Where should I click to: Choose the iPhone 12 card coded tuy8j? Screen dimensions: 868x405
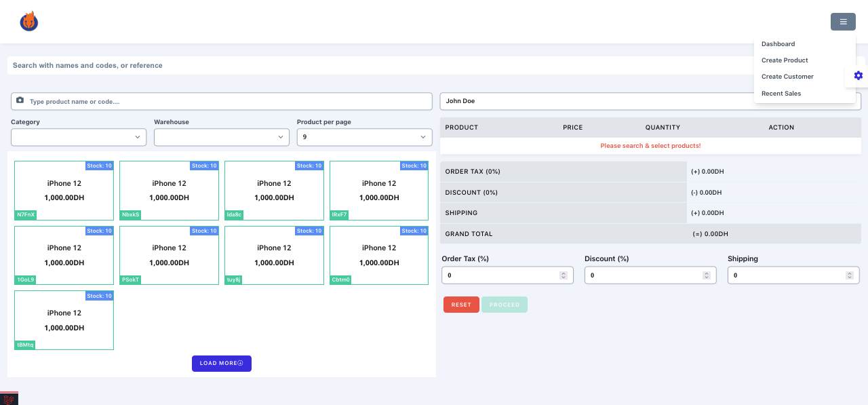pos(275,255)
